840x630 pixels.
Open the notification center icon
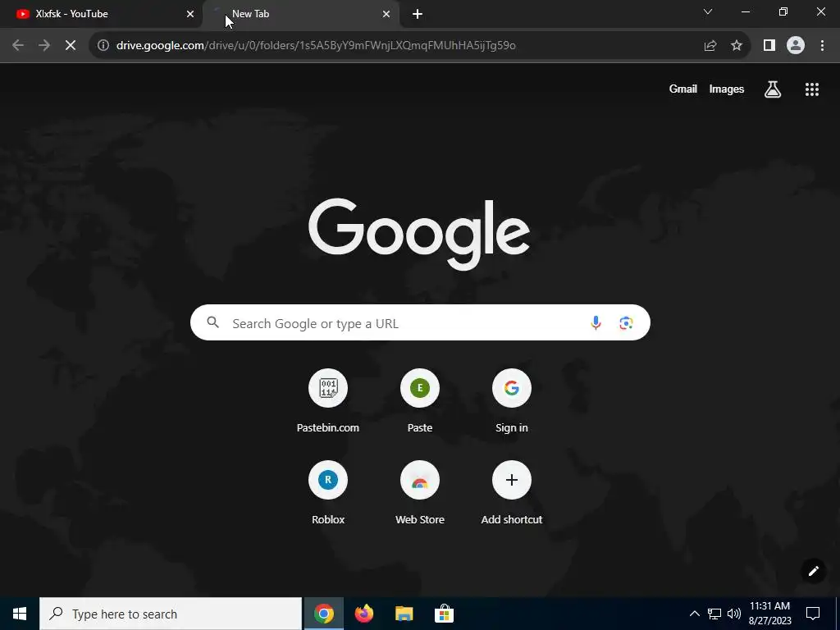(813, 614)
